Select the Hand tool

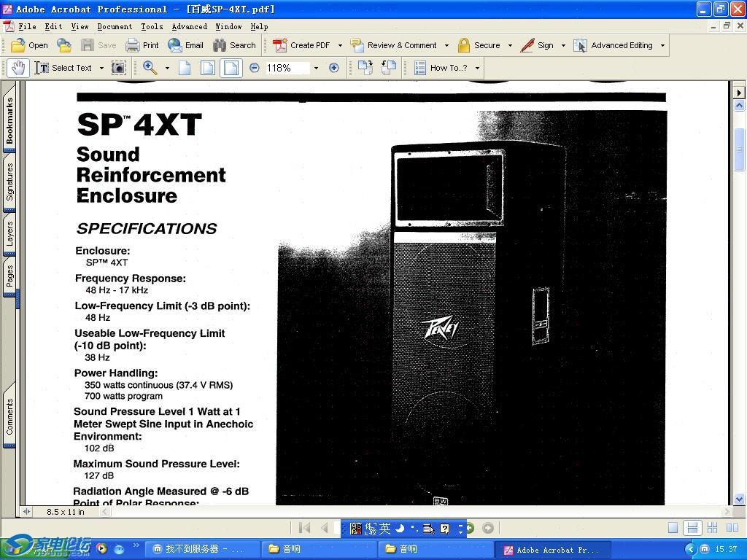(x=18, y=68)
